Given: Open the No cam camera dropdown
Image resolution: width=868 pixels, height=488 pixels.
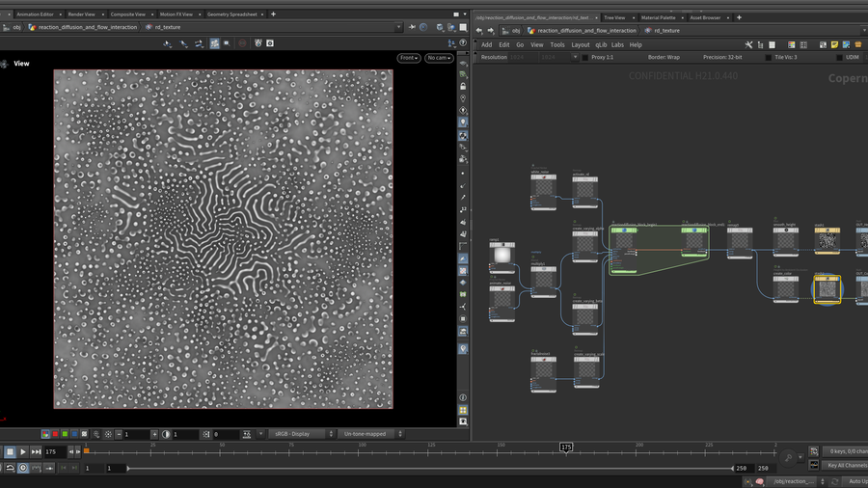Looking at the screenshot, I should point(439,58).
